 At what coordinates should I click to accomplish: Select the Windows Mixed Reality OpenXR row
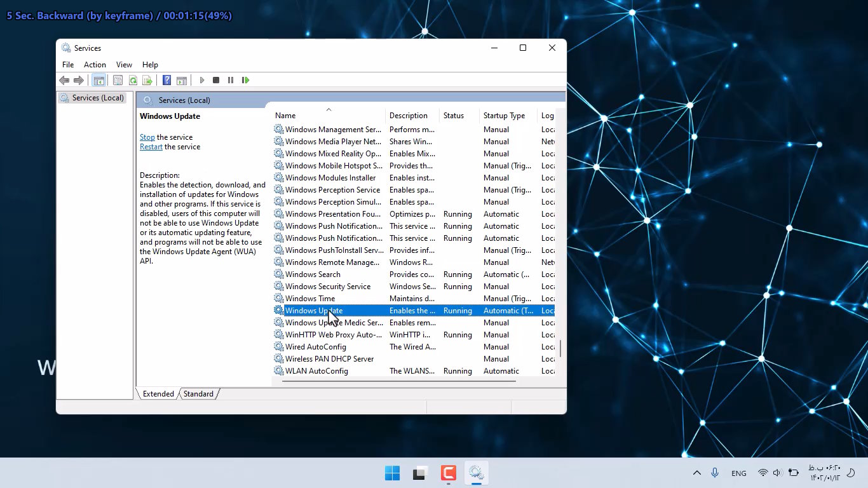click(x=414, y=154)
